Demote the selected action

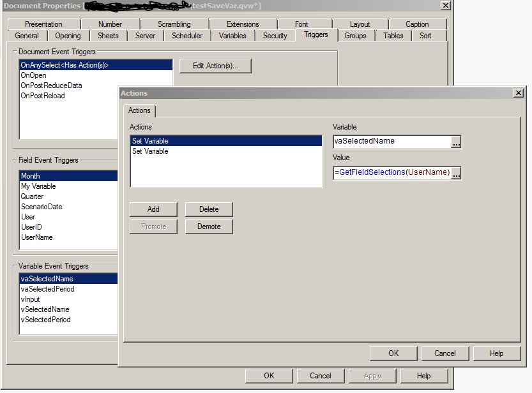tap(209, 226)
